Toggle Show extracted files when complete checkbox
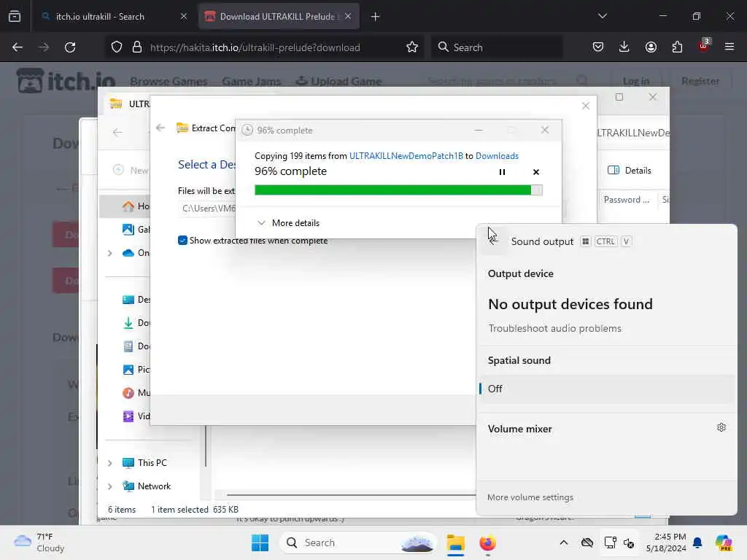This screenshot has width=747, height=560. pos(182,241)
